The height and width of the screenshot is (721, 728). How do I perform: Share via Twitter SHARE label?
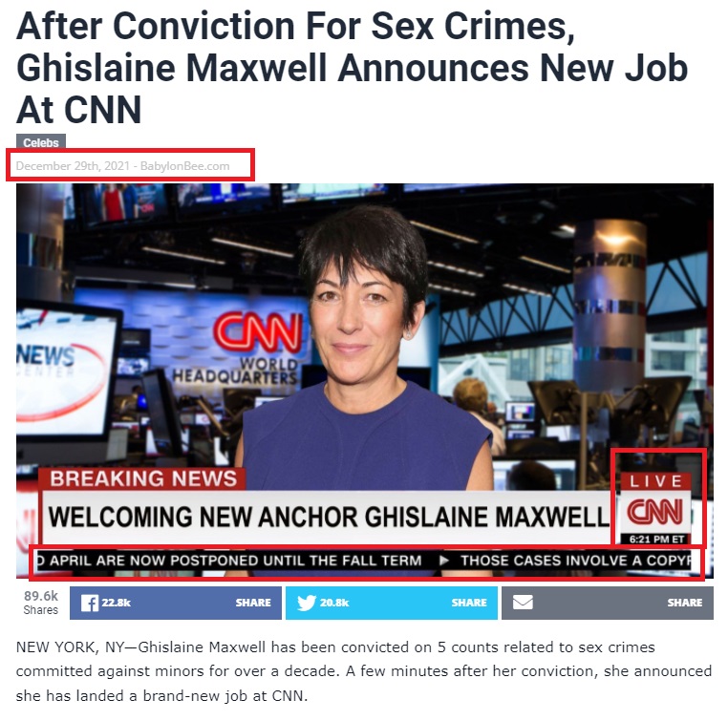(x=469, y=603)
